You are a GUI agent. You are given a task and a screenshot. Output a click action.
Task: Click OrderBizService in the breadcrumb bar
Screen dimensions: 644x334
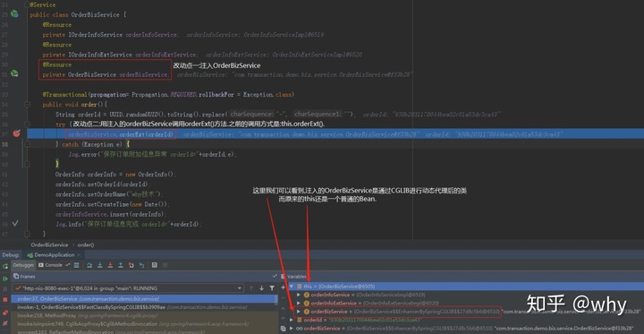tap(49, 244)
